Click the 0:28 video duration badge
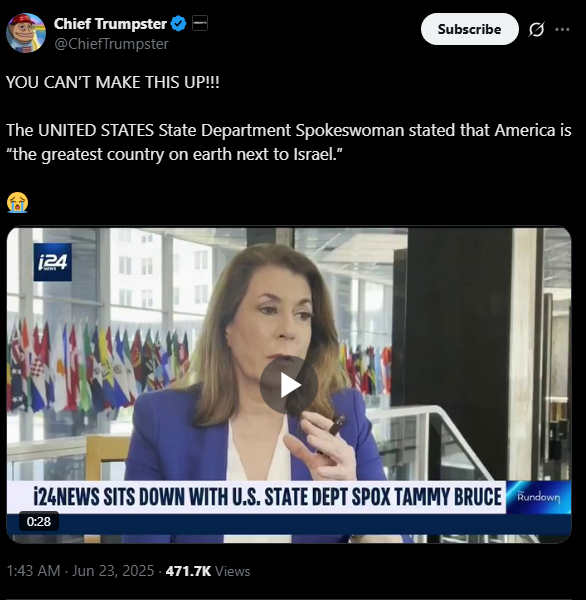 [39, 521]
